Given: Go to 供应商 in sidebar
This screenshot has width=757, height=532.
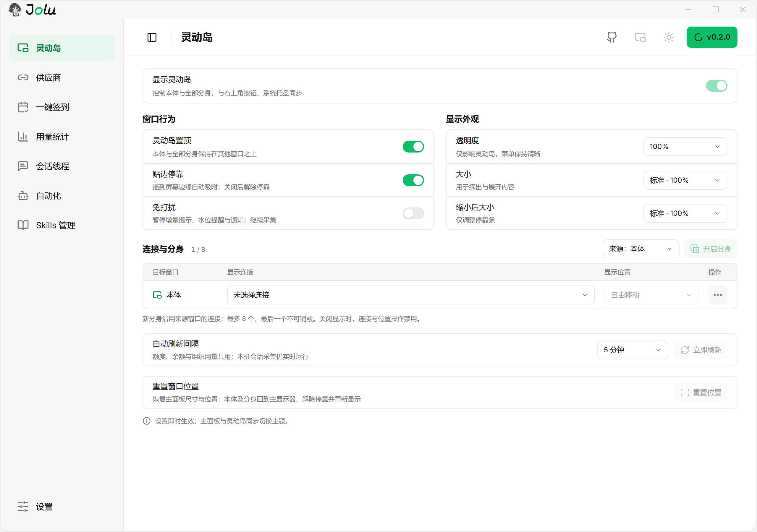Looking at the screenshot, I should pyautogui.click(x=62, y=77).
